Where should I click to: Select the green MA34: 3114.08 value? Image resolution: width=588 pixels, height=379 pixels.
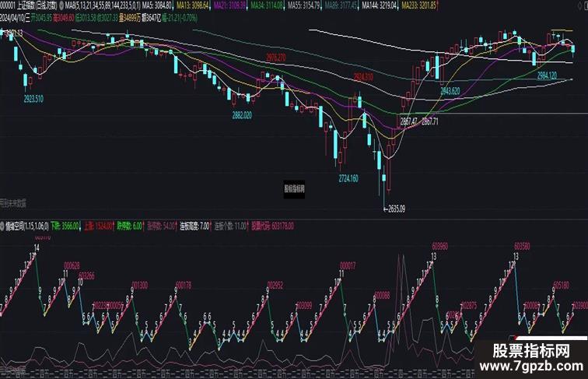click(x=267, y=6)
